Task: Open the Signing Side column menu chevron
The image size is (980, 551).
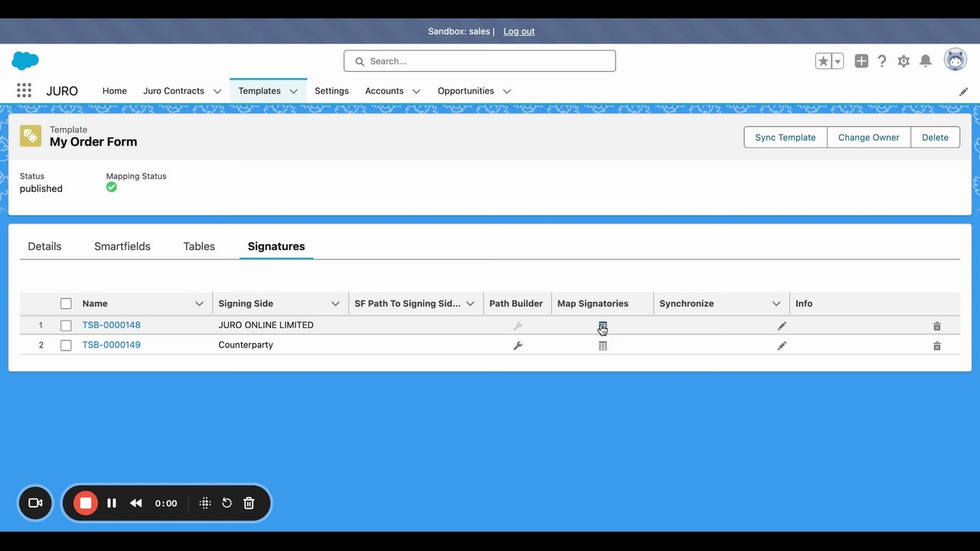Action: 335,304
